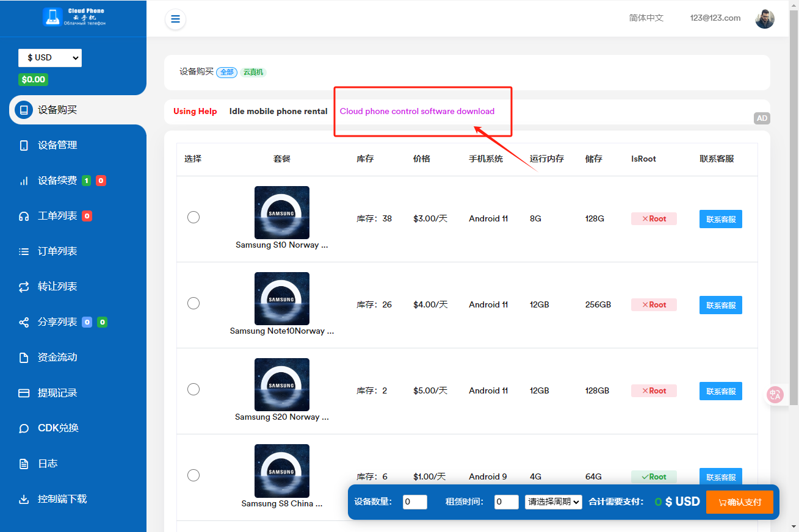The image size is (799, 532).
Task: Click 联系客服 for Samsung S10 Norway
Action: pyautogui.click(x=721, y=219)
